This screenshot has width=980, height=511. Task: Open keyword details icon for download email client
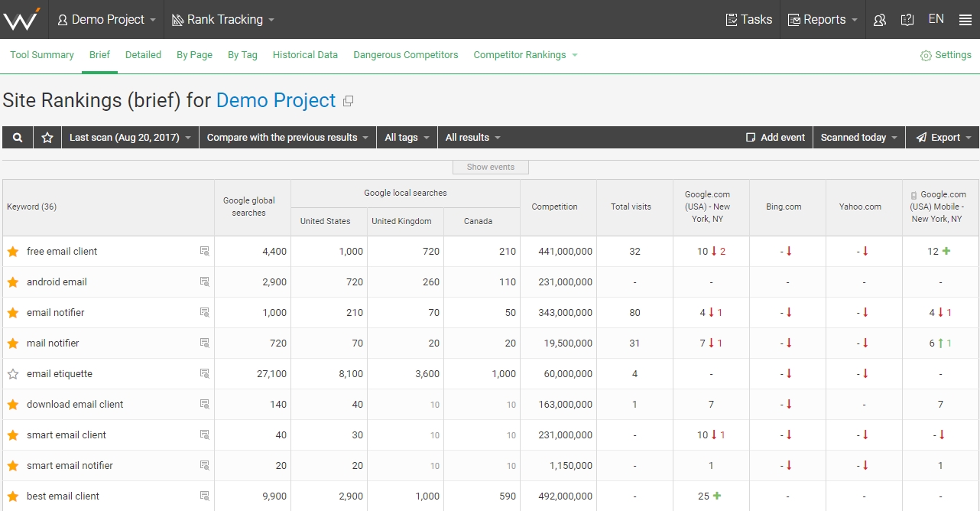tap(204, 404)
